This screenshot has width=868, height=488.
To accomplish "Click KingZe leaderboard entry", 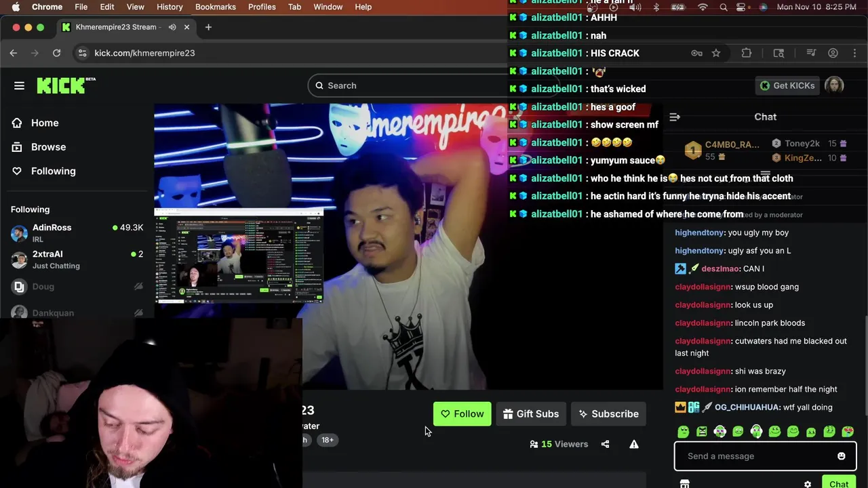I will click(810, 158).
